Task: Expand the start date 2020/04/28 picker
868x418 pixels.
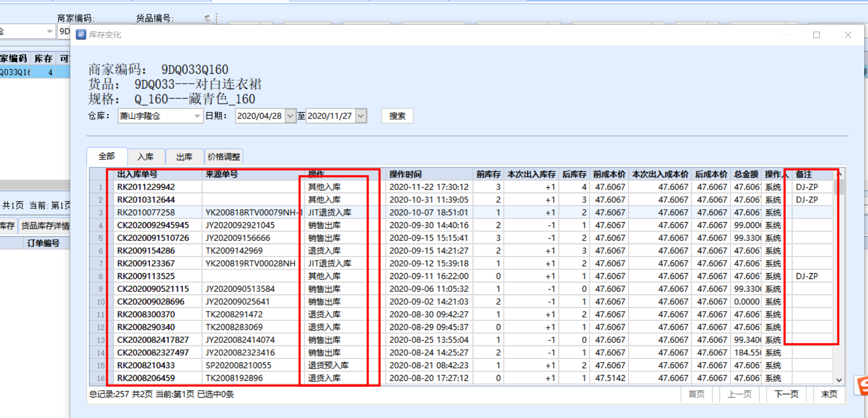Action: pyautogui.click(x=290, y=116)
